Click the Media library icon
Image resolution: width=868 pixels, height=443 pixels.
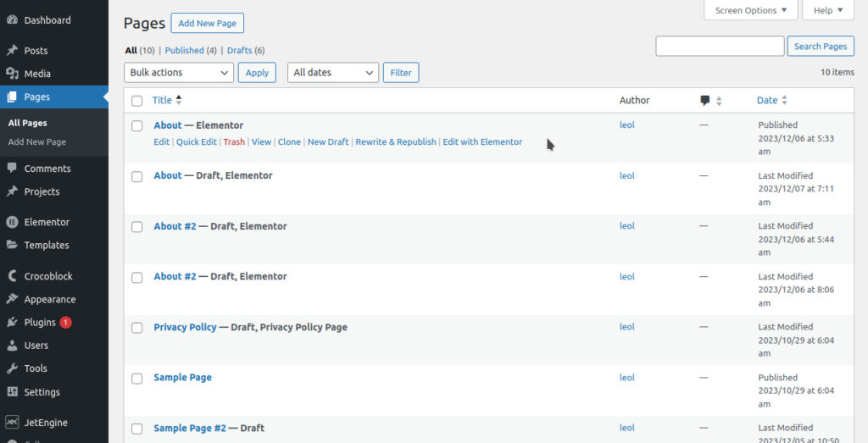pos(12,74)
